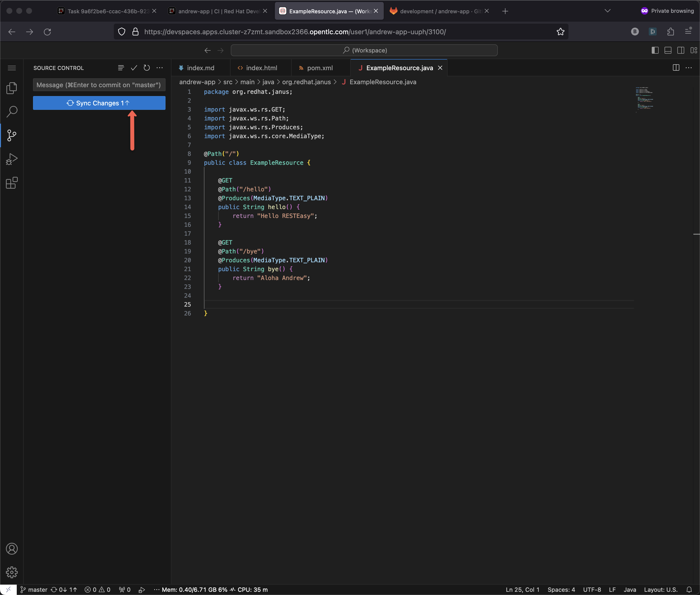
Task: Click the commit message input field
Action: [x=99, y=85]
